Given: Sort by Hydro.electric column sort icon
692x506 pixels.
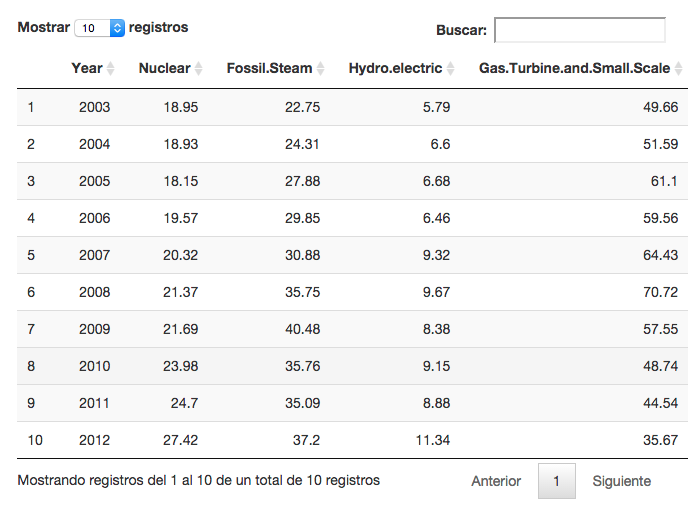Looking at the screenshot, I should click(451, 68).
